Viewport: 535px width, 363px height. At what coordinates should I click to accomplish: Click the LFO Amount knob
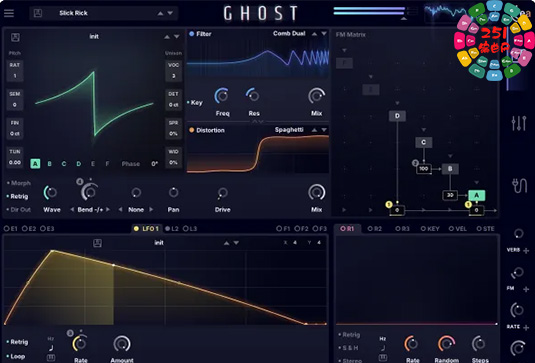(122, 344)
